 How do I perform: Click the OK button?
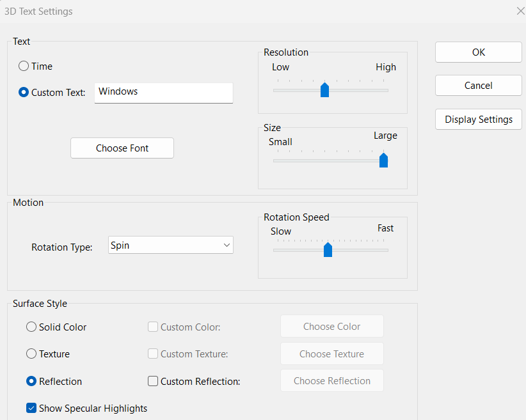coord(478,52)
